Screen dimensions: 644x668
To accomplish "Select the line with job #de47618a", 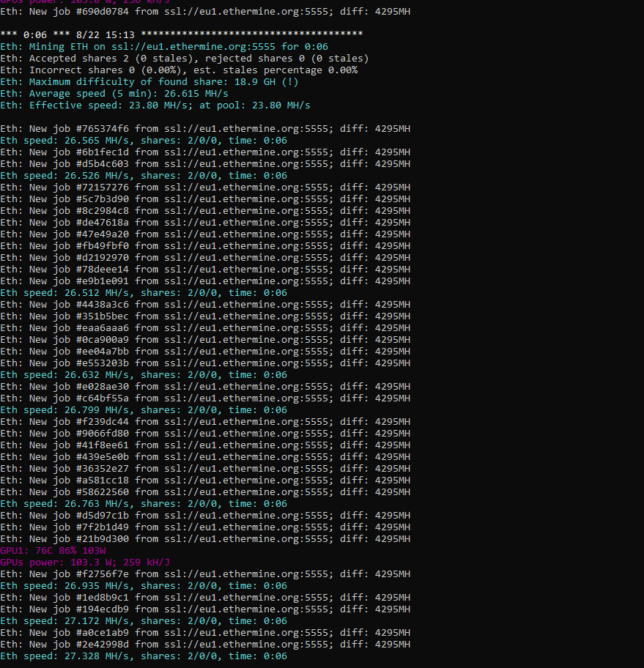I will click(x=205, y=223).
